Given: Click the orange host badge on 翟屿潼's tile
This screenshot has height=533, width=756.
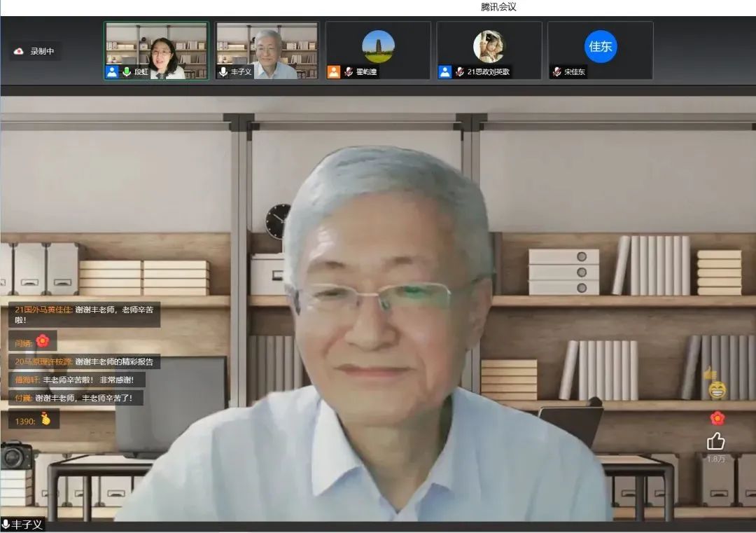Looking at the screenshot, I should point(334,72).
